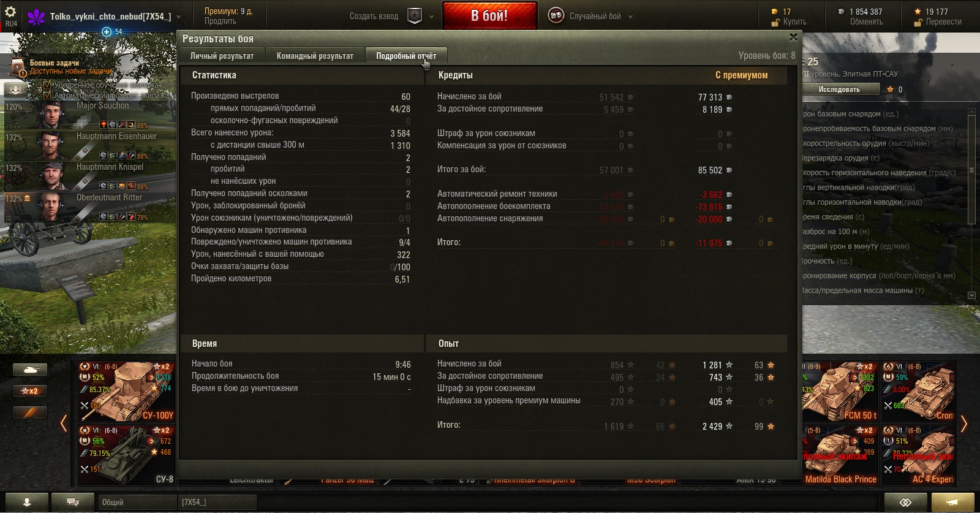The image size is (980, 513).
Task: Click the platoon shield icon
Action: [x=415, y=16]
